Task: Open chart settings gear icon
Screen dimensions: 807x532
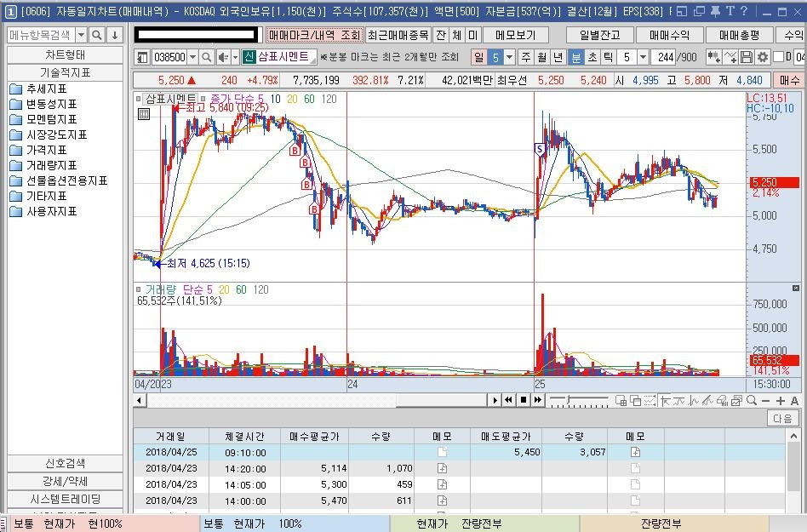Action: [x=762, y=56]
